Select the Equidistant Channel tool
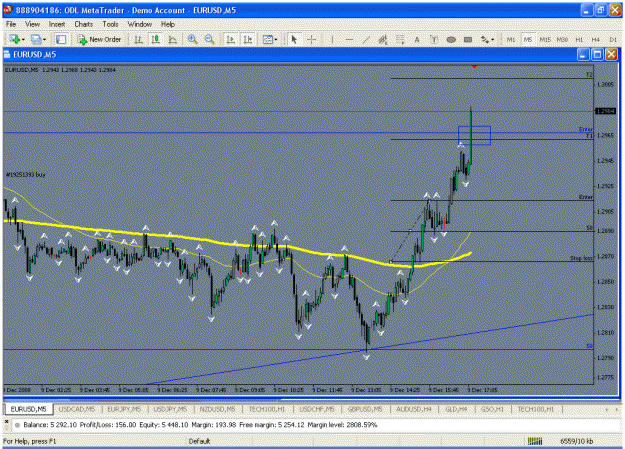The image size is (625, 449). (x=383, y=39)
